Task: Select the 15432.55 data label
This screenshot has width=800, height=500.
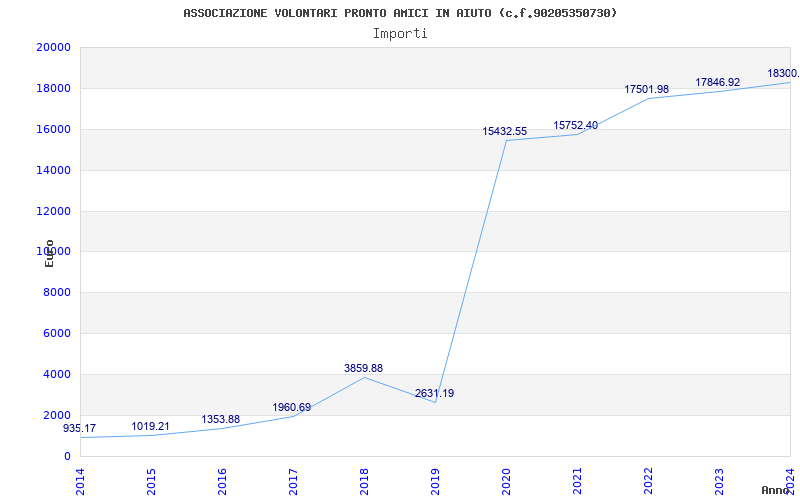Action: pos(505,132)
